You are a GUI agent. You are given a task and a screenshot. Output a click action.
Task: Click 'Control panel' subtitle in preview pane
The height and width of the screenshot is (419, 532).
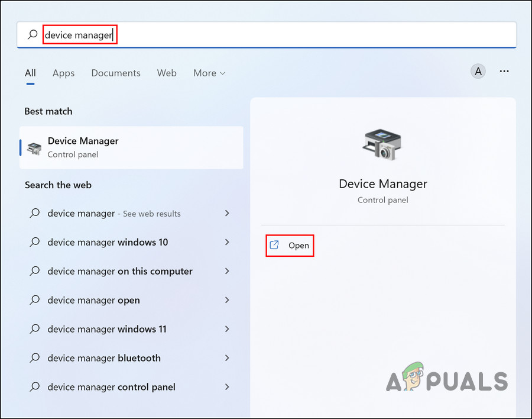pyautogui.click(x=382, y=200)
